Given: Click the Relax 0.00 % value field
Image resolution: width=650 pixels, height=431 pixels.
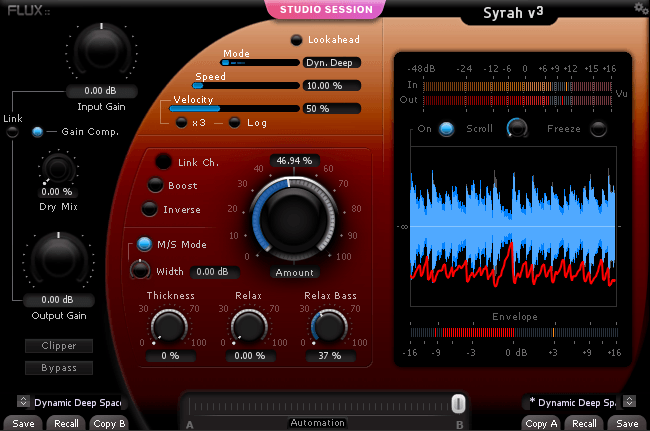Looking at the screenshot, I should (250, 356).
